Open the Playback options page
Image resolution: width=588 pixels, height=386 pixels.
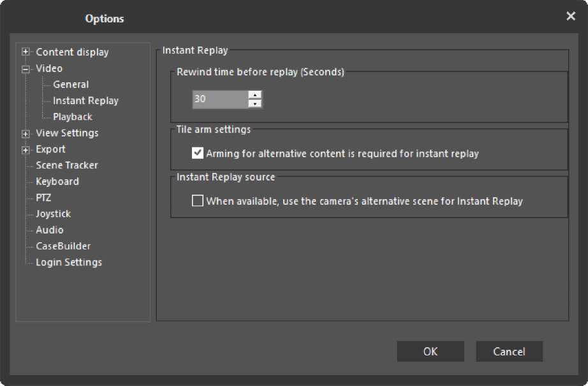(x=73, y=117)
